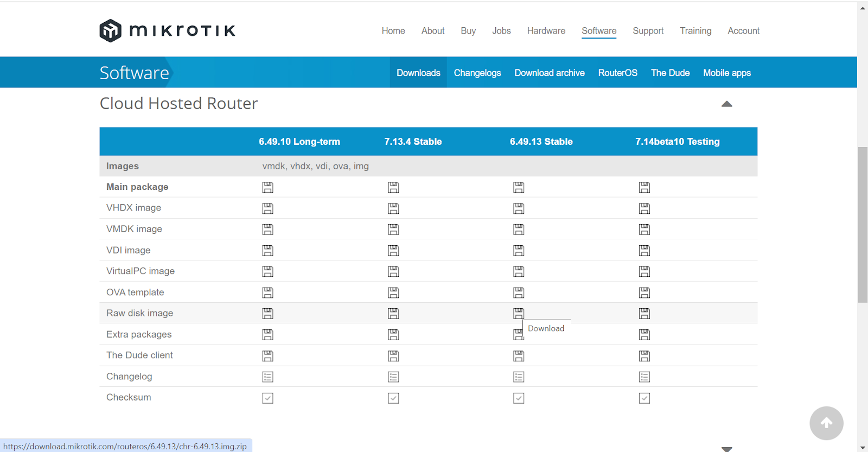Viewport: 868px width, 452px height.
Task: Switch to the Downloads tab
Action: (x=418, y=73)
